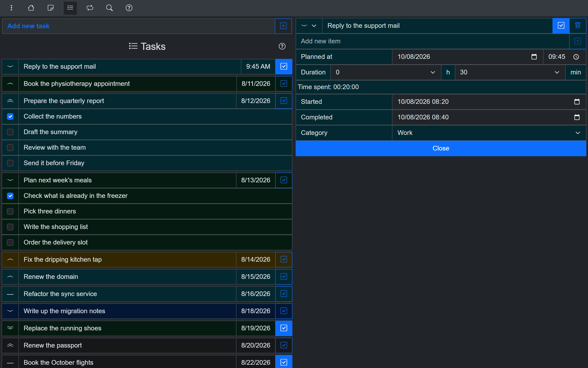Delete the task with the trash icon
The height and width of the screenshot is (368, 588).
point(578,26)
